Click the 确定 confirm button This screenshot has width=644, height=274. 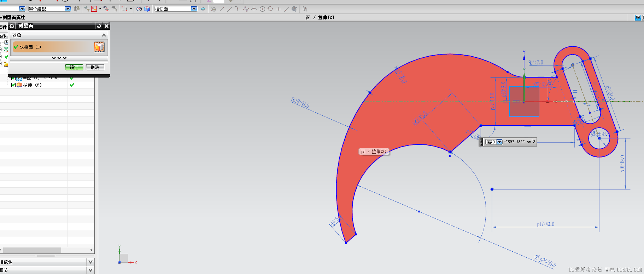click(74, 67)
